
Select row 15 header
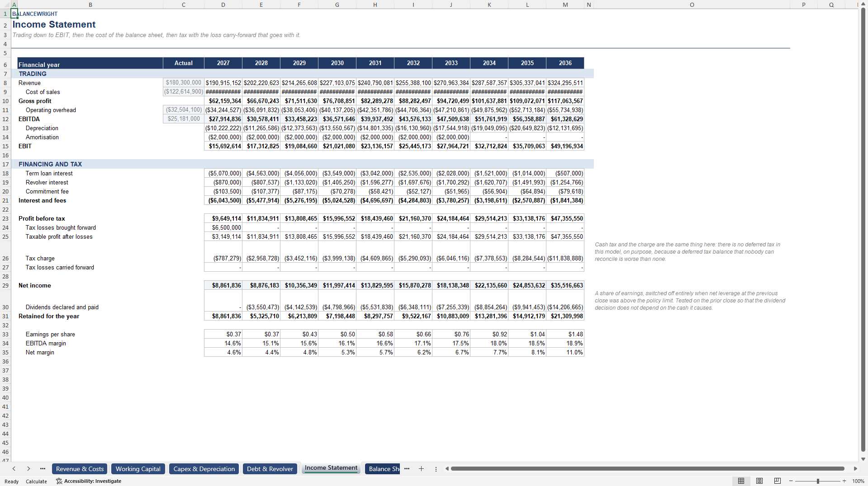tap(5, 146)
